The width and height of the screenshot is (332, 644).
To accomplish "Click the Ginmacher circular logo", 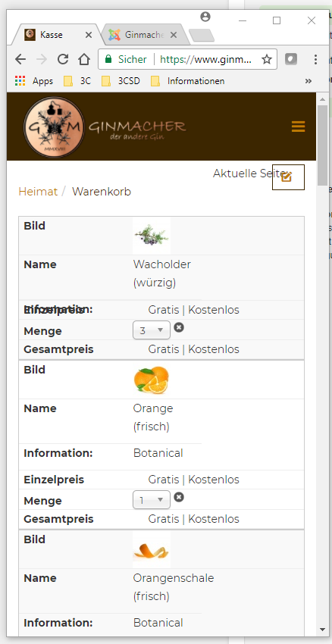I will point(55,127).
